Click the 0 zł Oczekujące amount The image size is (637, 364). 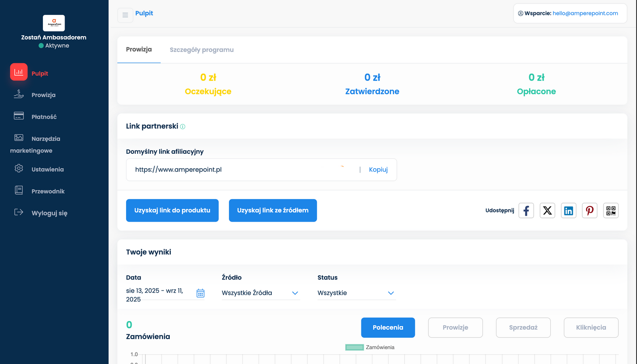click(208, 77)
